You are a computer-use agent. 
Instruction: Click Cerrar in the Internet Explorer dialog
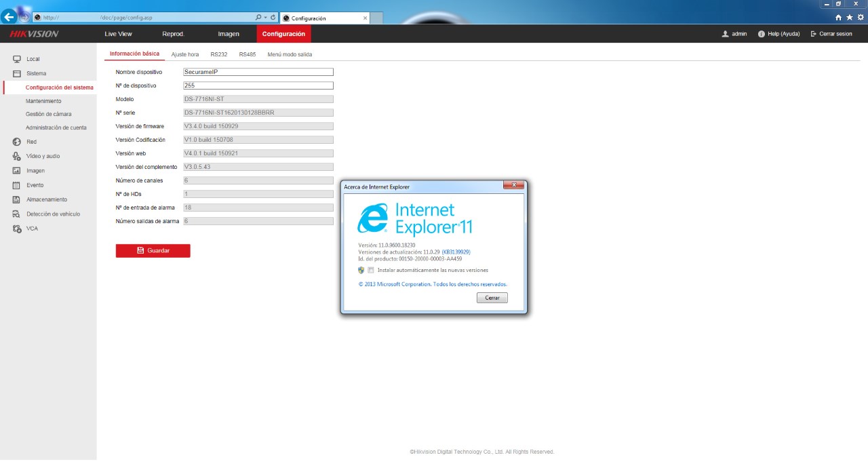(492, 298)
